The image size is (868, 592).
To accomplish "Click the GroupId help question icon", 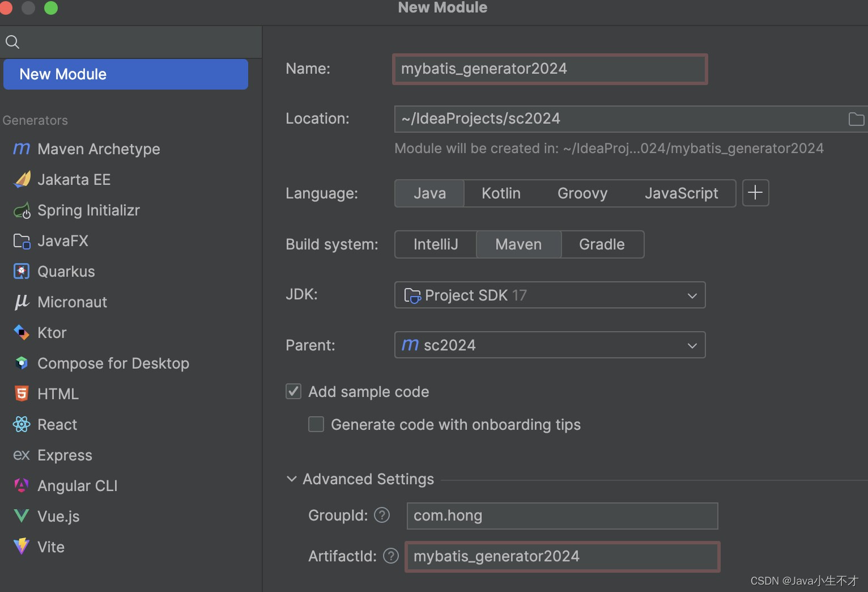I will click(x=382, y=515).
